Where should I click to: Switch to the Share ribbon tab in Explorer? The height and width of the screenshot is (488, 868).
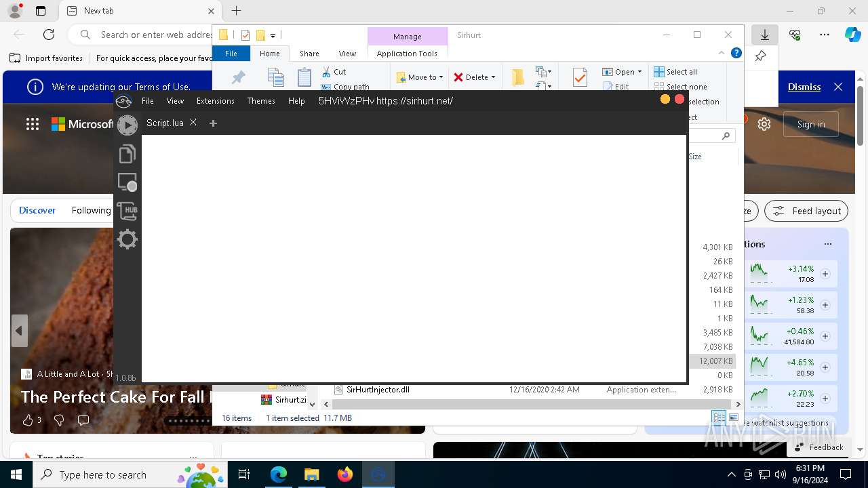click(x=309, y=54)
